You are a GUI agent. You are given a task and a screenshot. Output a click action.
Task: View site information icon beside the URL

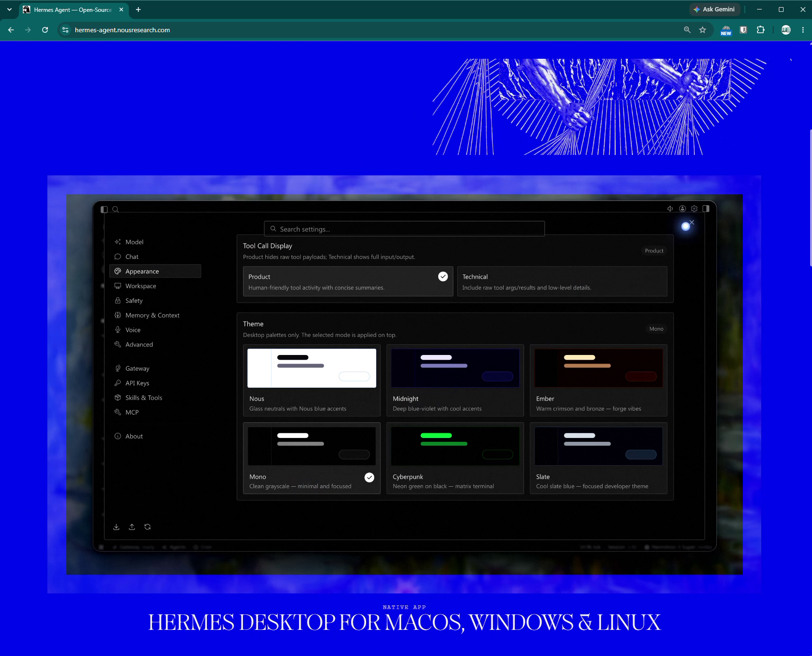pos(65,30)
